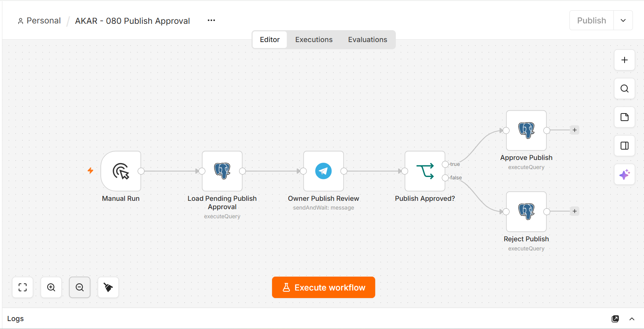
Task: Pop out the Logs panel
Action: [615, 319]
